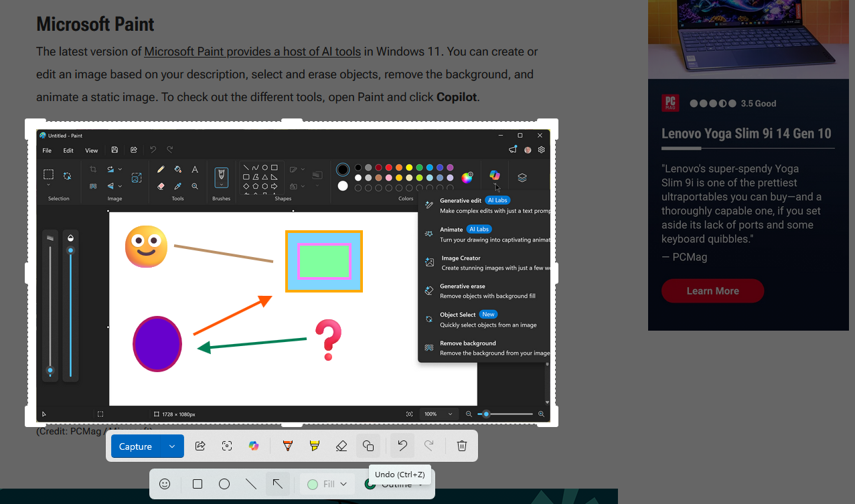Viewport: 855px width, 504px height.
Task: Delete the snip with the trash icon
Action: (462, 446)
